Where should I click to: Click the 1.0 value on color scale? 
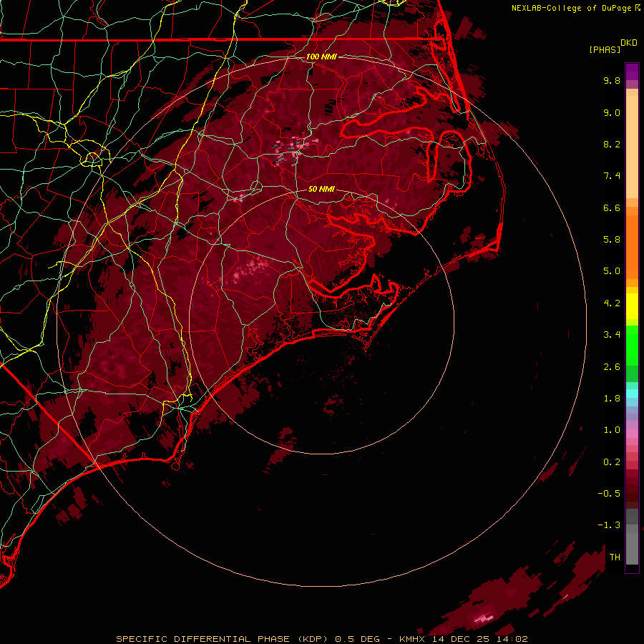[x=612, y=430]
